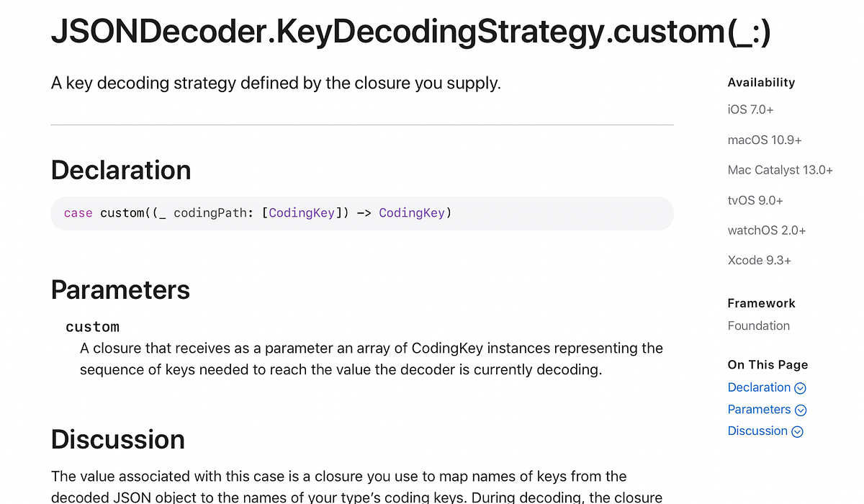Open the CodingKey return type link
Viewport: 864px width, 504px height.
coord(411,212)
